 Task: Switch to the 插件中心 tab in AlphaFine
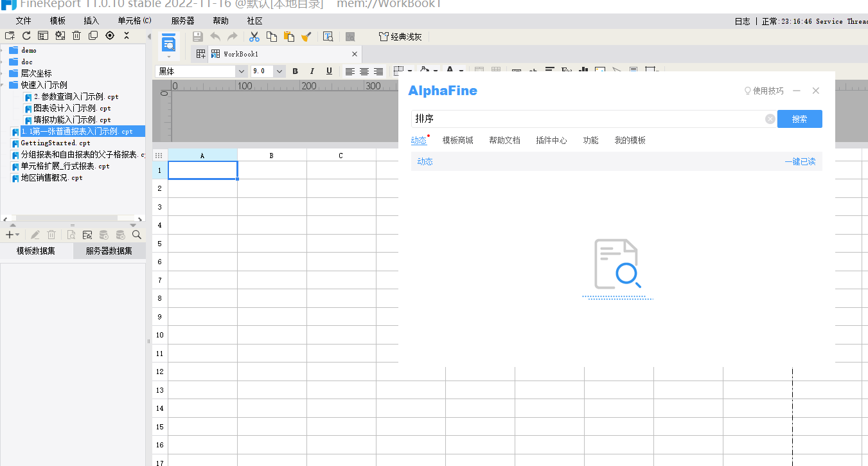[x=551, y=140]
